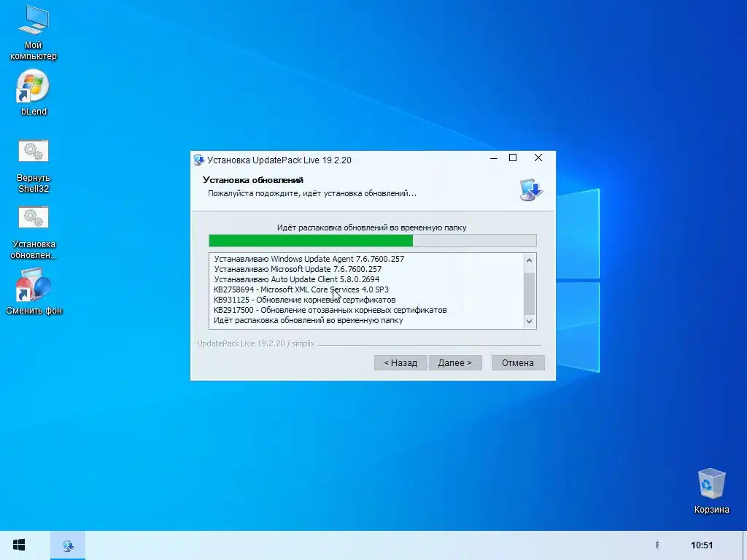
Task: Click the installer title bar icon
Action: (198, 160)
